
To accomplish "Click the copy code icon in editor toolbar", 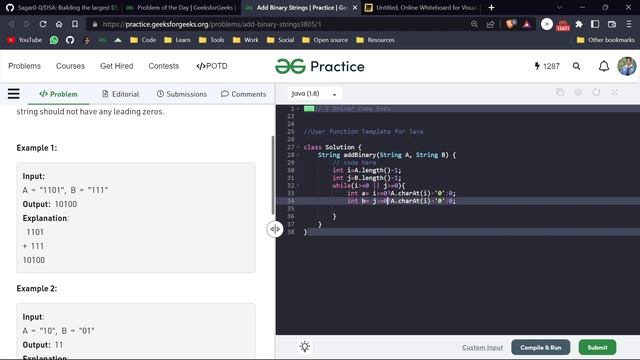I will click(x=560, y=93).
